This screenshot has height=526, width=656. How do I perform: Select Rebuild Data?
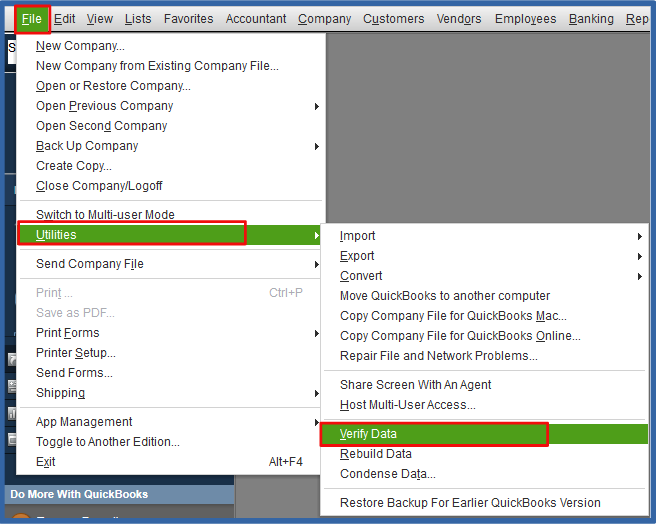(484, 454)
